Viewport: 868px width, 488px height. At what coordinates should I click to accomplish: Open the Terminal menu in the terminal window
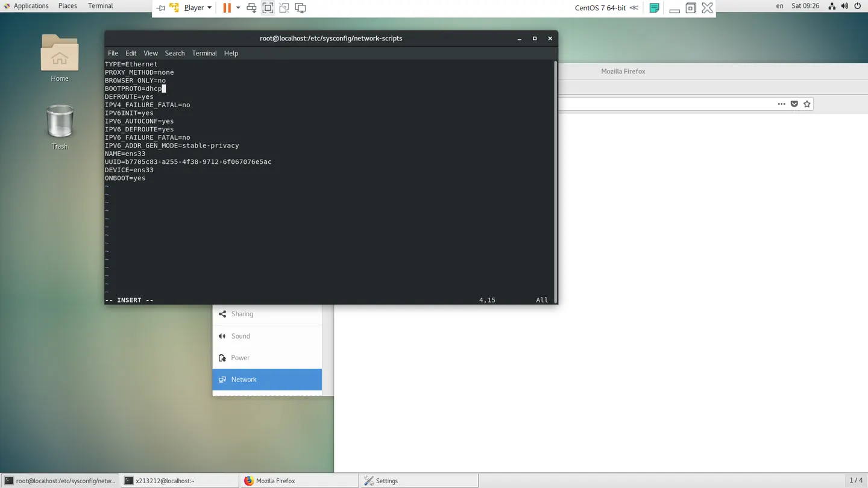(204, 53)
